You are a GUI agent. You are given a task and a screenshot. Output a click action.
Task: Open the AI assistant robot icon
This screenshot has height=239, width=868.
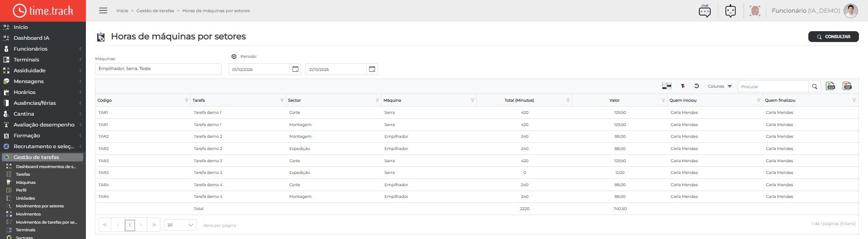tap(730, 11)
